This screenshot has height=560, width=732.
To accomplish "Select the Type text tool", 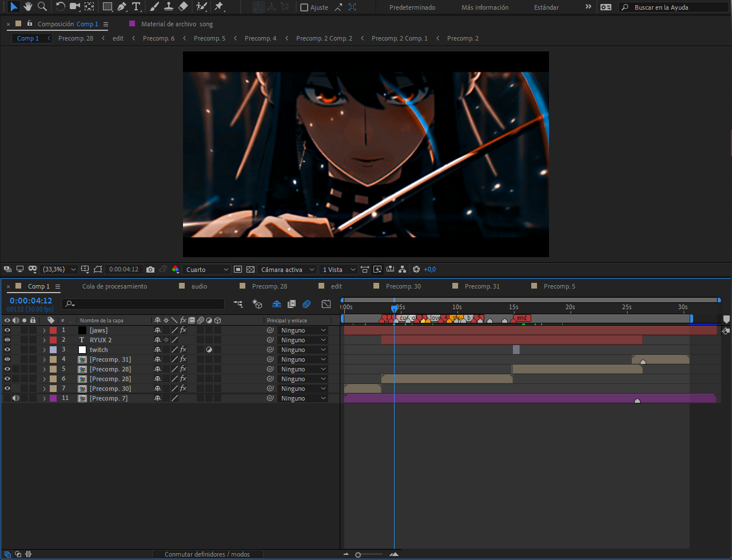I will [x=136, y=7].
